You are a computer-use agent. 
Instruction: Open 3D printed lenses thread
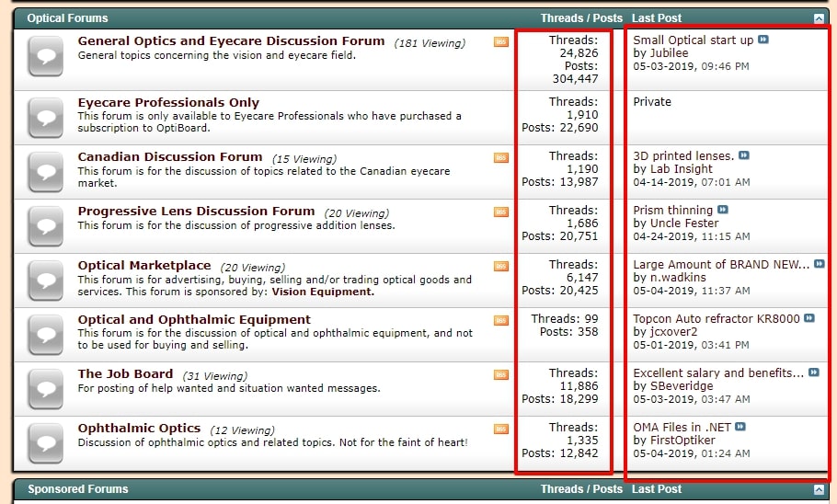[683, 156]
